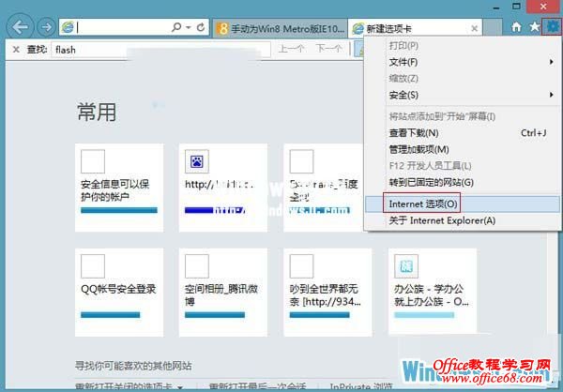
Task: Open Internet 选项(O)
Action: coord(462,204)
